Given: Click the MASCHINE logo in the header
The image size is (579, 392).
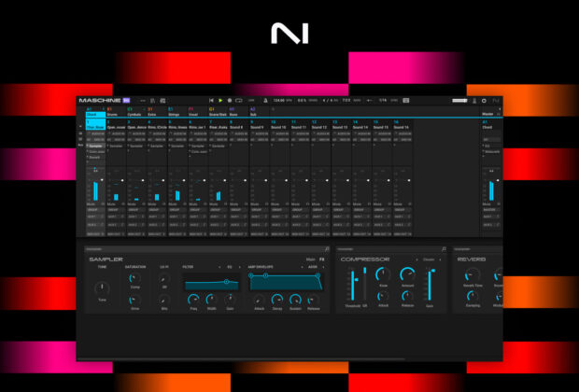Looking at the screenshot, I should tap(100, 101).
